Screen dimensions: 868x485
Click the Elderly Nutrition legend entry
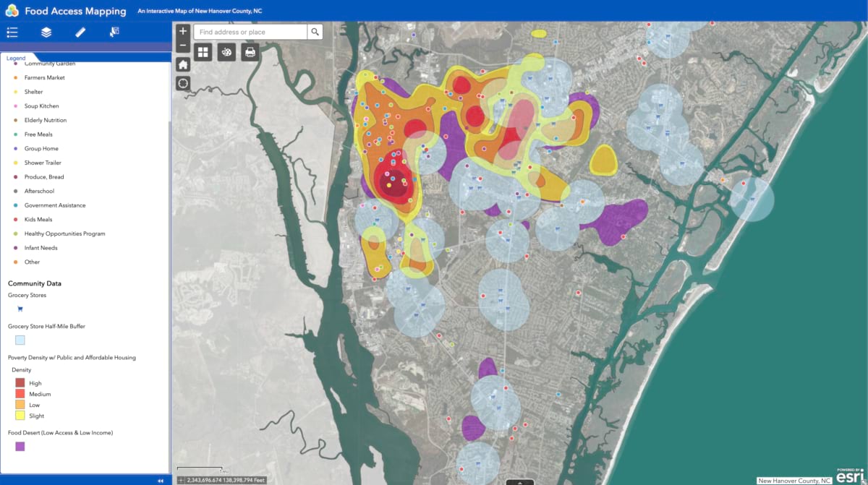[46, 120]
